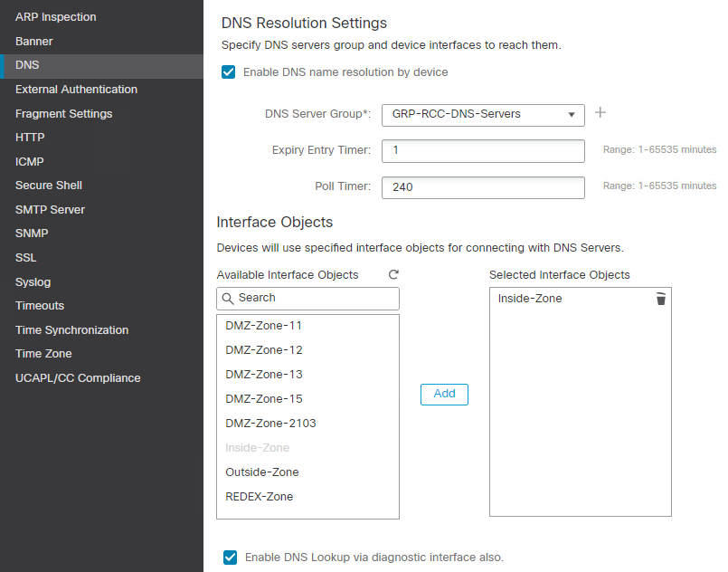Select DMZ-Zone-11 in the list
Screen dimensions: 728x572
pos(264,325)
